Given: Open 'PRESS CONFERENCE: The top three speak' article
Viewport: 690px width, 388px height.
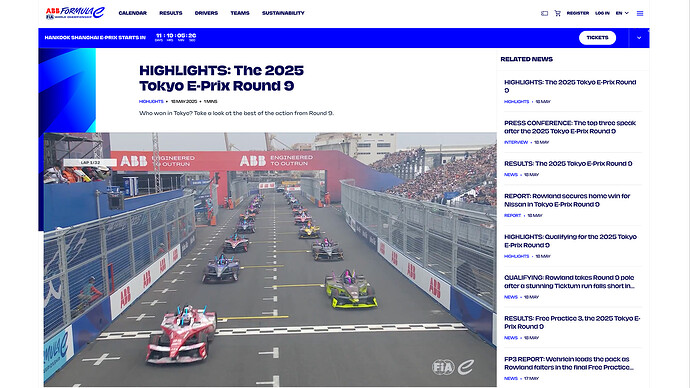Looking at the screenshot, I should (570, 127).
